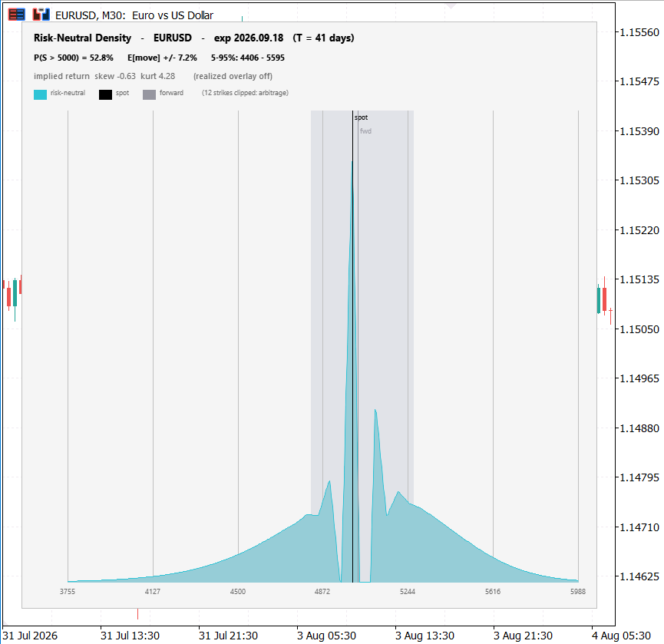Click the 'forward' legend label

[171, 93]
